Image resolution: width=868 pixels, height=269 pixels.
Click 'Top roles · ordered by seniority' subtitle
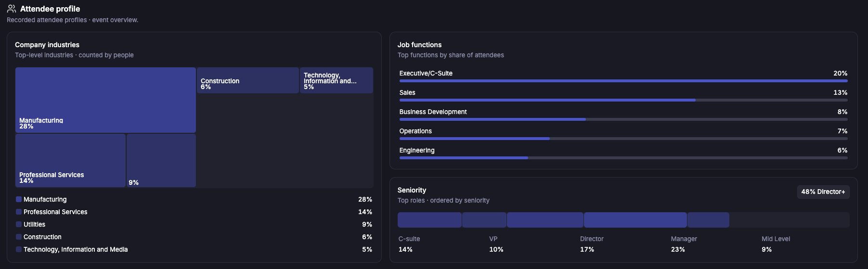(443, 200)
